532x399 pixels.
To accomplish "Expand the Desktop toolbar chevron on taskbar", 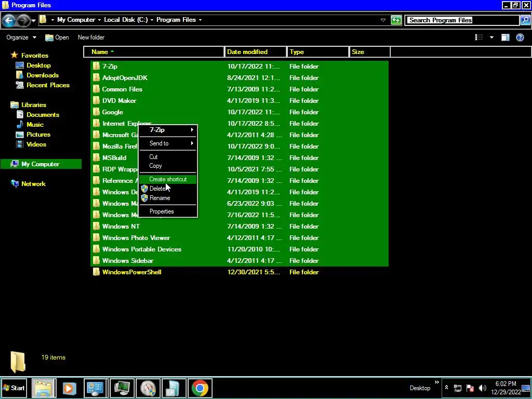I will [x=436, y=382].
